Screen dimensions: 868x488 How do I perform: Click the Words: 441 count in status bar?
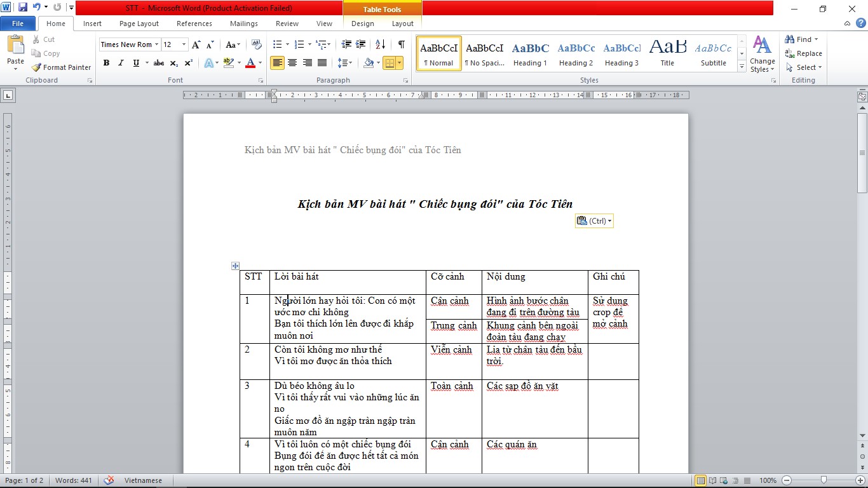[x=74, y=480]
